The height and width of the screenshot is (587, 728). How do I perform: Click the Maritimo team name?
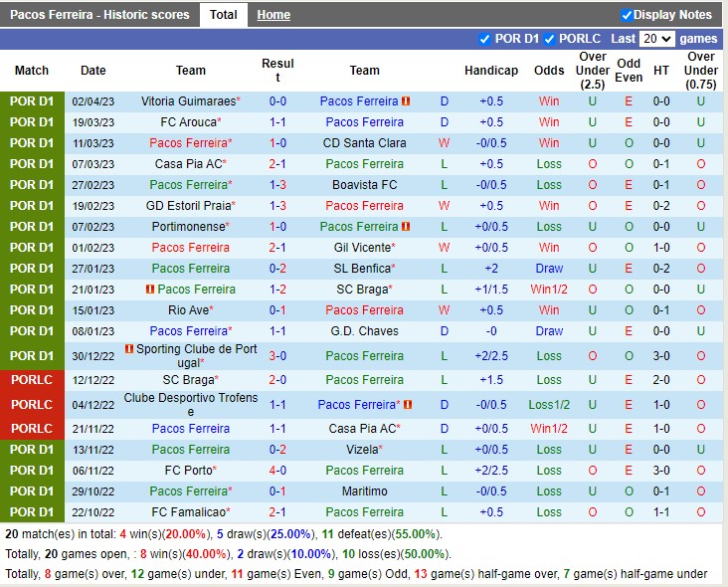pos(364,491)
